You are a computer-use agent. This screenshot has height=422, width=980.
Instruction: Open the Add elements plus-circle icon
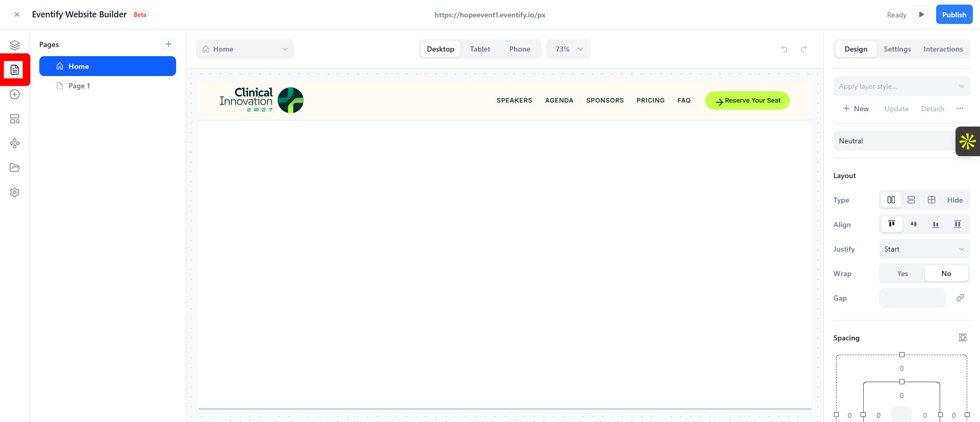(x=15, y=94)
